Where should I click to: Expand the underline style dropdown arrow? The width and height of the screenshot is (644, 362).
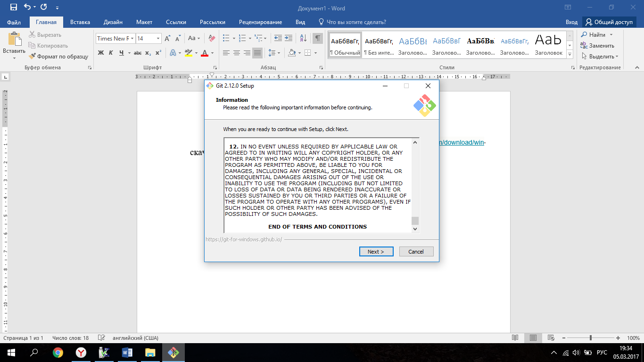tap(129, 53)
